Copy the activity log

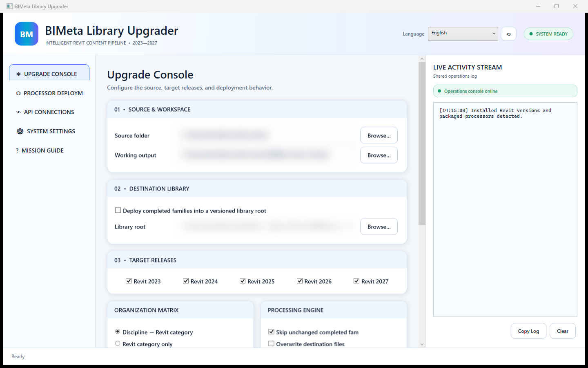coord(528,331)
